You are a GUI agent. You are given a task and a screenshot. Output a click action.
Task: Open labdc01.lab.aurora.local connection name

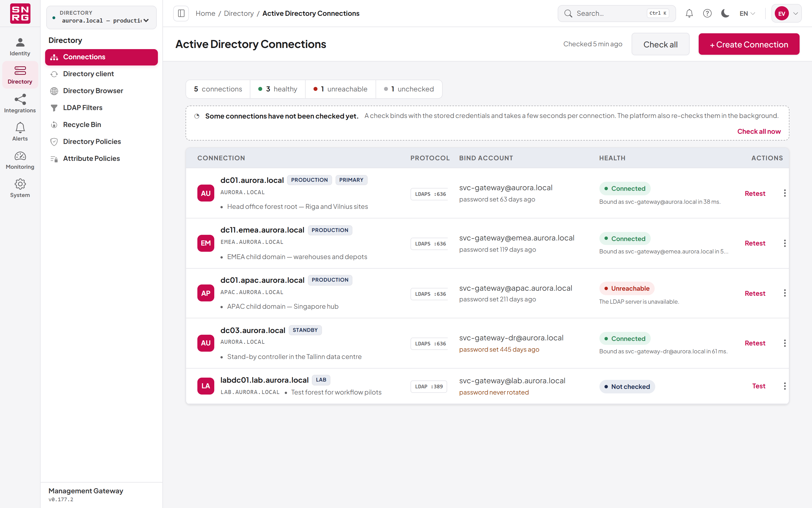click(264, 380)
